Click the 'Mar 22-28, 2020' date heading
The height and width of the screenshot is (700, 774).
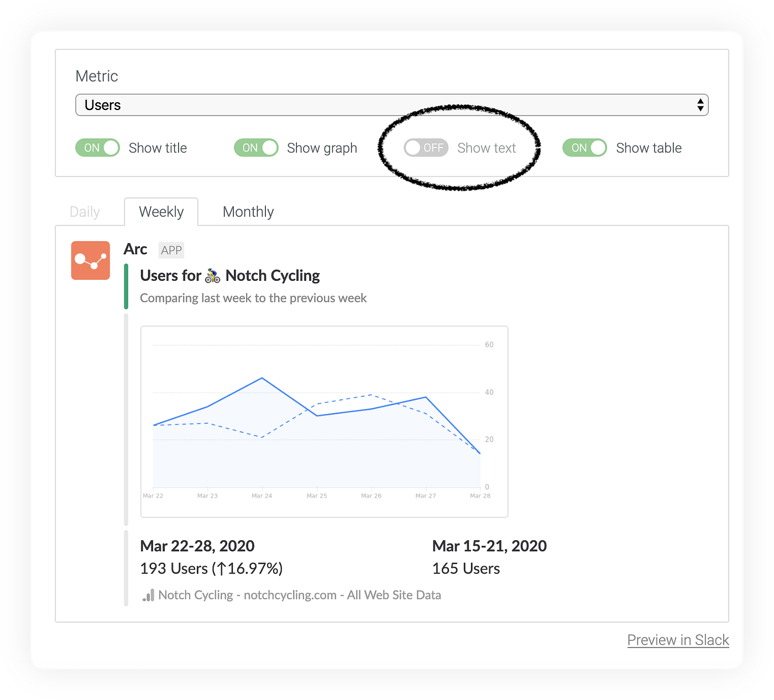[197, 546]
